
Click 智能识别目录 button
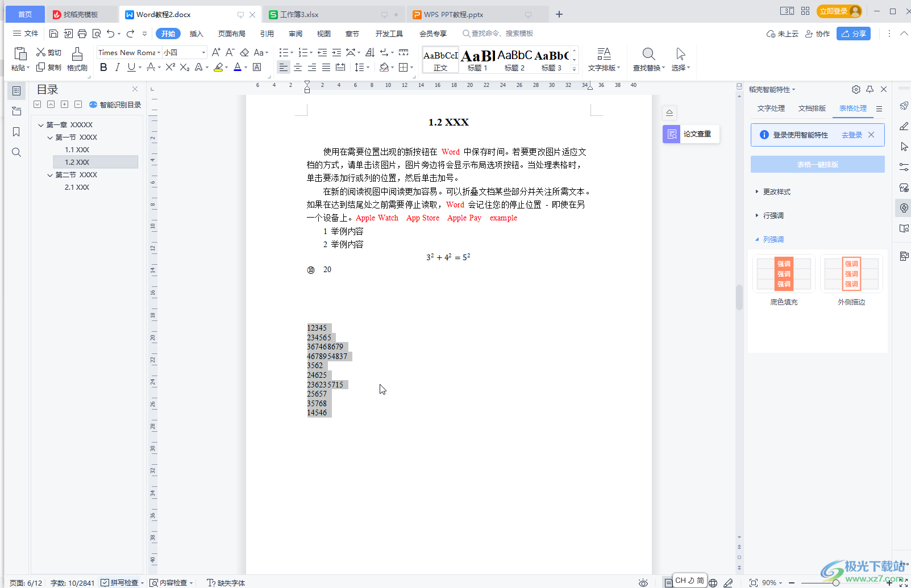tap(115, 105)
